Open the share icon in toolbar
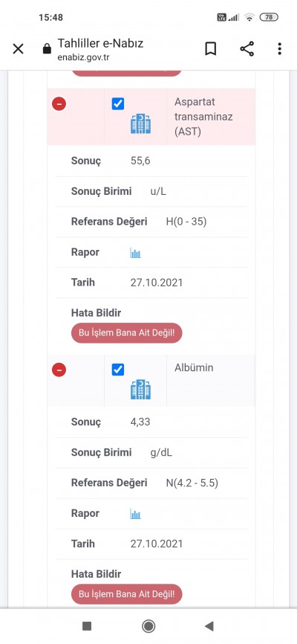Viewport: 297px width, 644px height. pyautogui.click(x=247, y=49)
